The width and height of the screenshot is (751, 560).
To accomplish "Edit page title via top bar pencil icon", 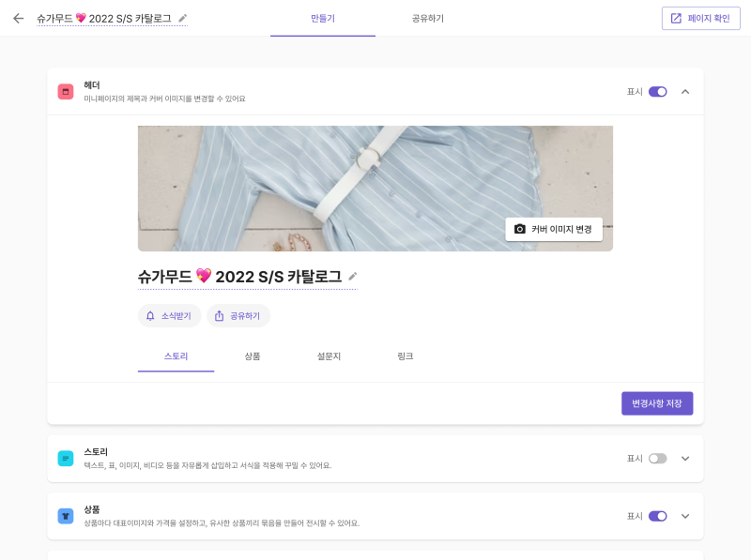I will tap(182, 19).
